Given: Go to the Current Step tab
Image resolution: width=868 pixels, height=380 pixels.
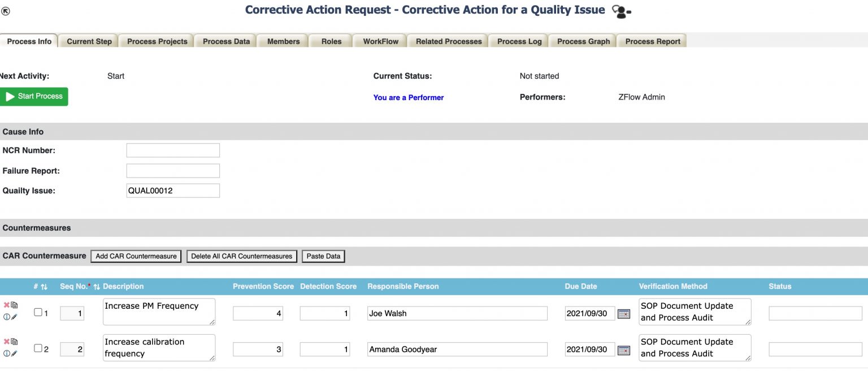Looking at the screenshot, I should point(89,41).
